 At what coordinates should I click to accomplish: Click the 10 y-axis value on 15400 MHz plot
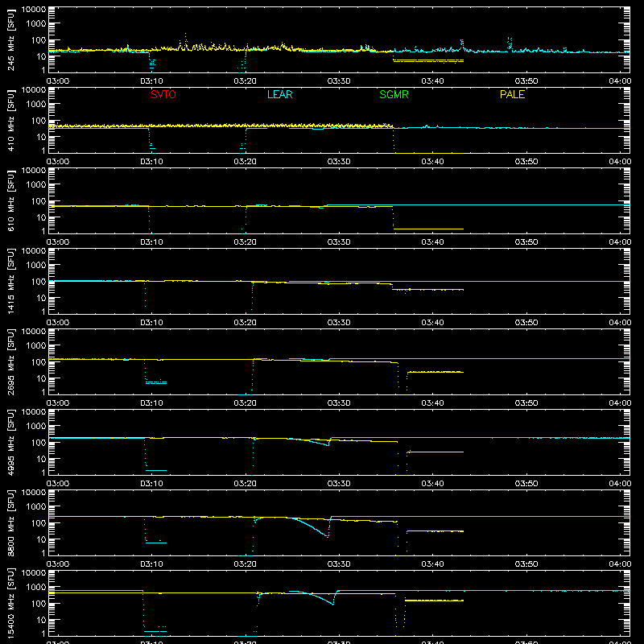[41, 620]
